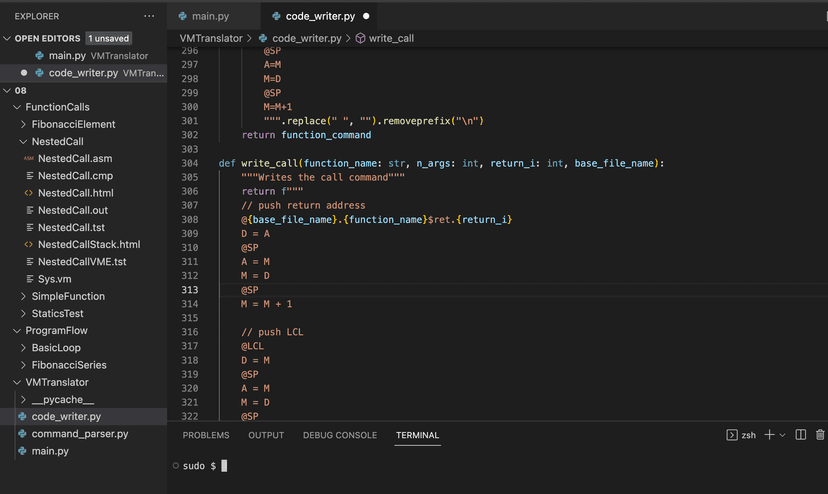Collapse the Open Editors section
Screen dimensions: 828x494
[8, 38]
